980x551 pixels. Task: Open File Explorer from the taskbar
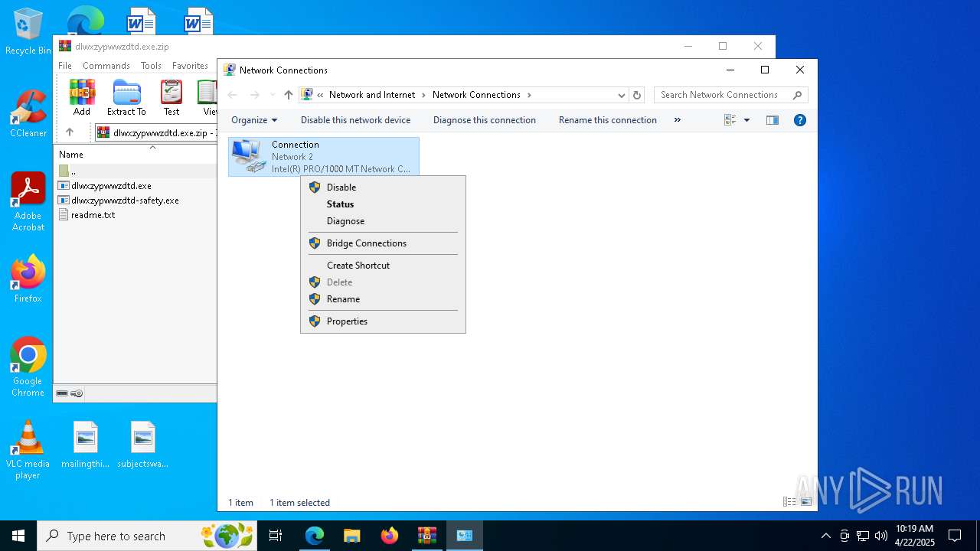(352, 536)
